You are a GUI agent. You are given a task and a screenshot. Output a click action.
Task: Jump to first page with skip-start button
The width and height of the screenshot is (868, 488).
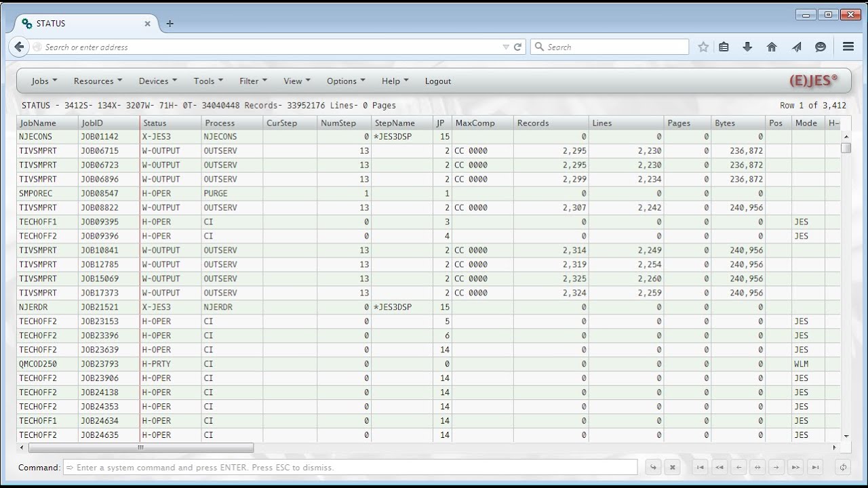coord(701,467)
